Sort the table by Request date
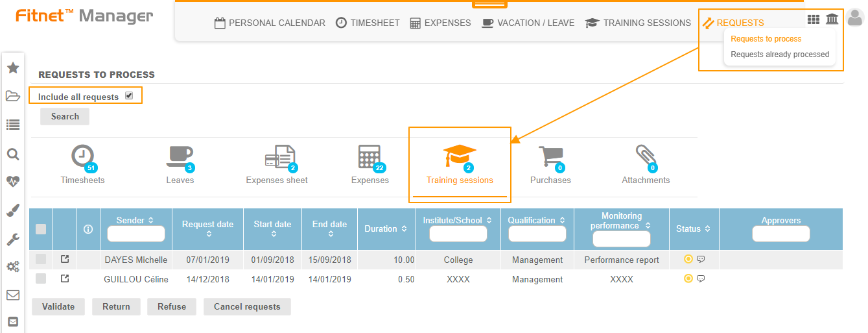Image resolution: width=868 pixels, height=333 pixels. [x=207, y=228]
